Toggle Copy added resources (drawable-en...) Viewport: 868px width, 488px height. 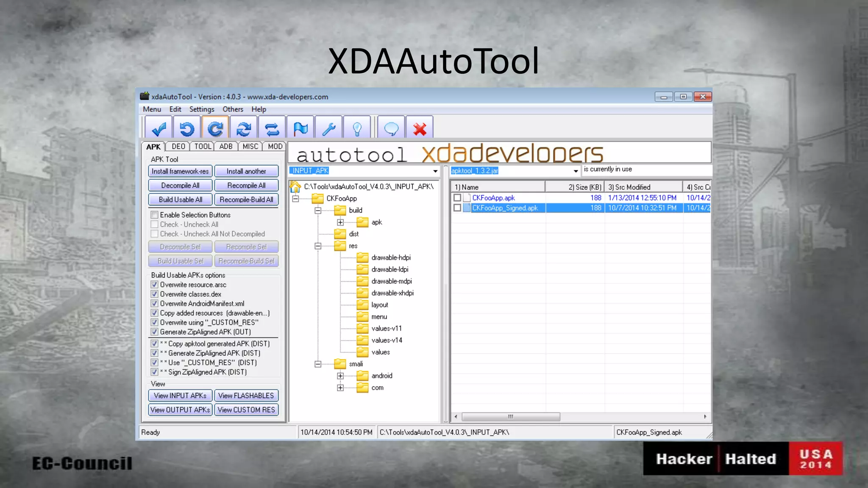[x=155, y=313]
